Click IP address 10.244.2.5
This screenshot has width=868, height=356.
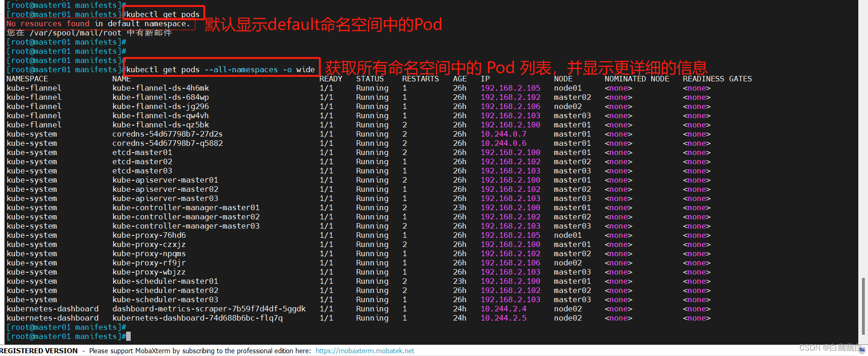503,318
